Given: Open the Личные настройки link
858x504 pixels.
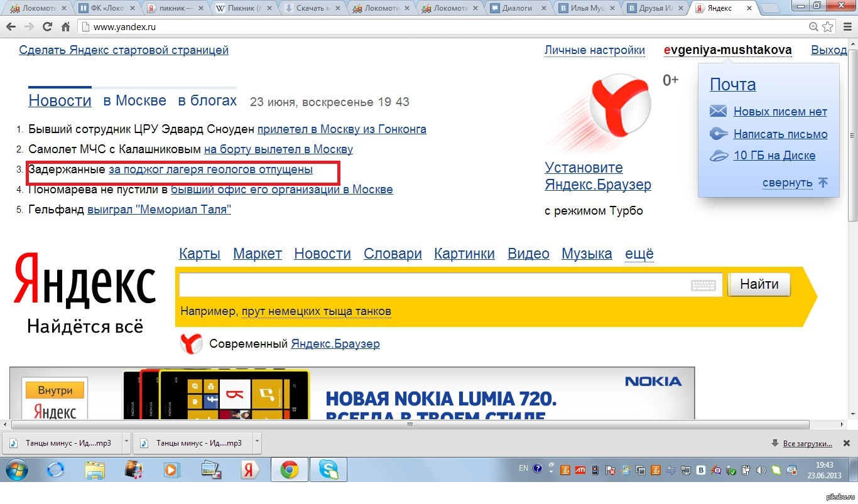Looking at the screenshot, I should pyautogui.click(x=594, y=50).
